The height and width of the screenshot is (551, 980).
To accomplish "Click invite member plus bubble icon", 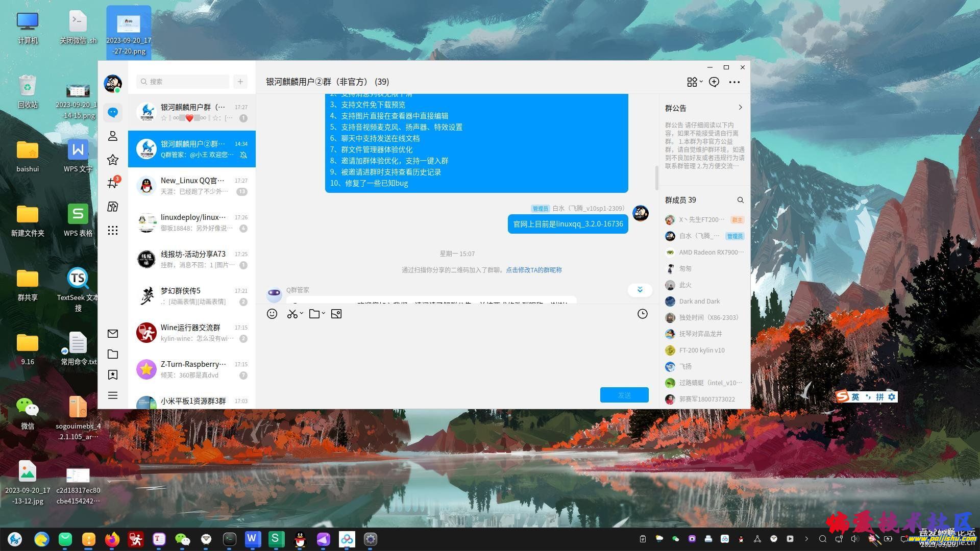I will pos(714,82).
